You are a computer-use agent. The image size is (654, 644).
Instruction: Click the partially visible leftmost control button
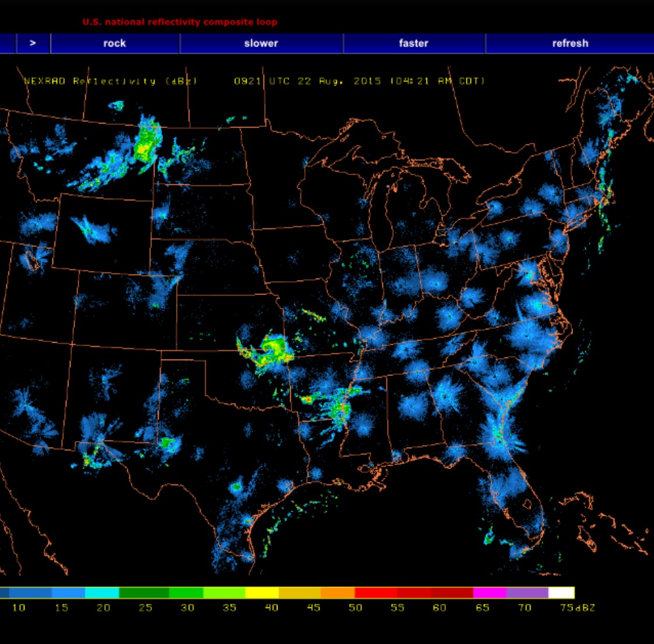pos(7,43)
